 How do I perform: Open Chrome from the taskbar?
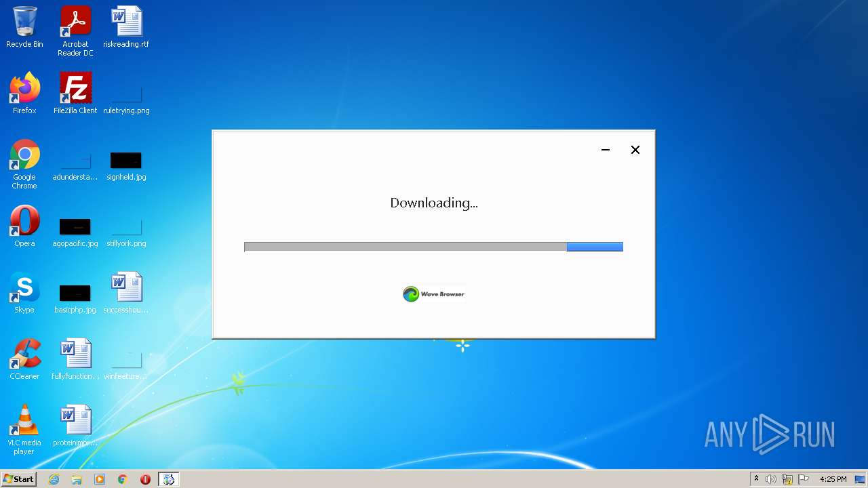click(x=123, y=479)
